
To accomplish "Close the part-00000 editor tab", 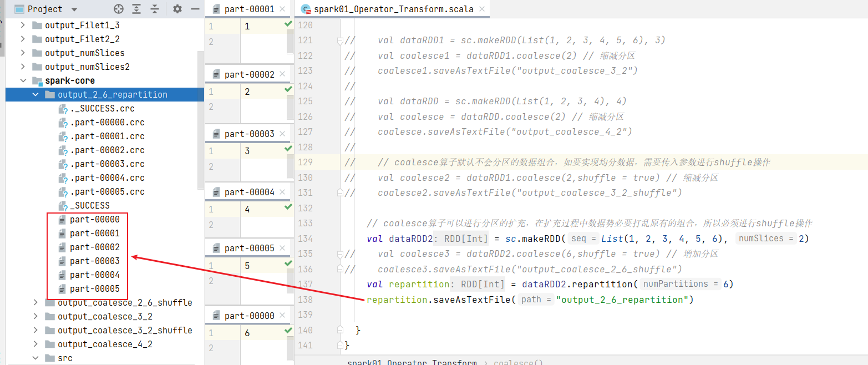I will pos(282,316).
